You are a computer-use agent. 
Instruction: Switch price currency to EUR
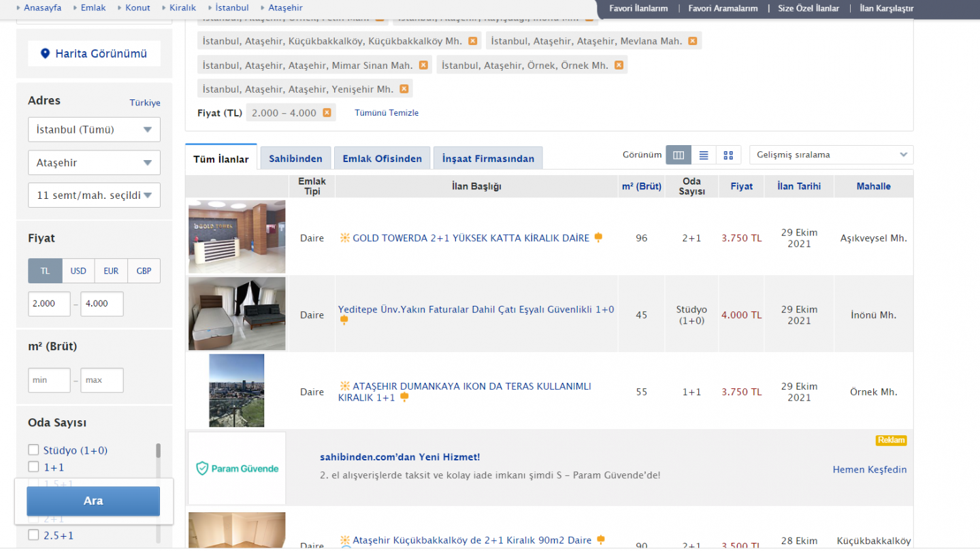(110, 270)
